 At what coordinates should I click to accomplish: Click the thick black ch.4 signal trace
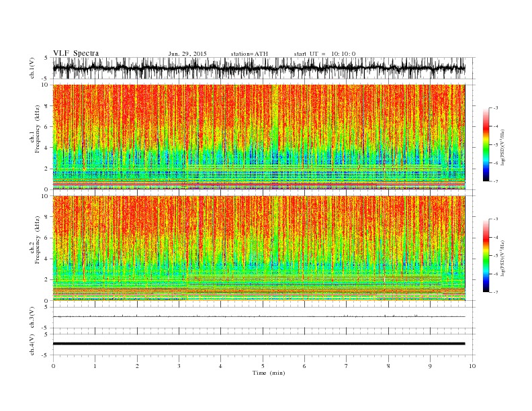[259, 344]
